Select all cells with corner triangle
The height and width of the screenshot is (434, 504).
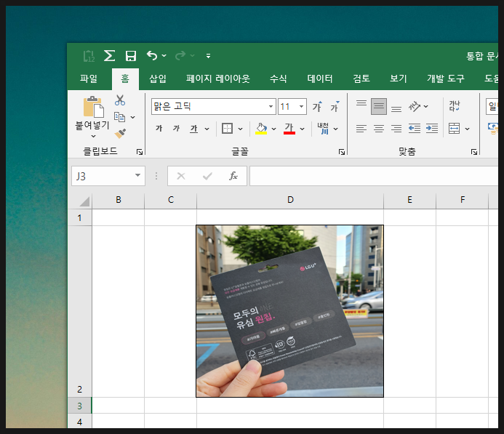84,201
